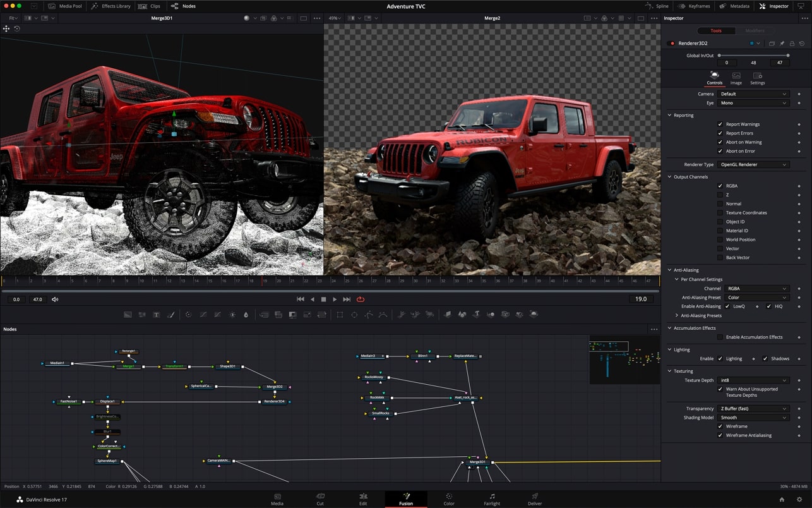Viewport: 812px width, 508px height.
Task: Switch to the Color page
Action: pyautogui.click(x=449, y=499)
